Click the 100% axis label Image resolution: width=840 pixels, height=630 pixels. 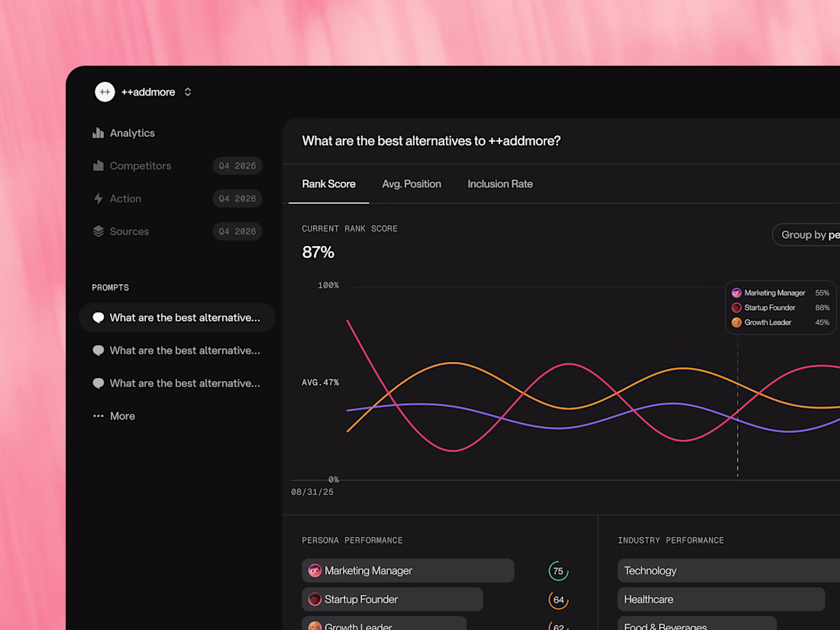coord(328,286)
